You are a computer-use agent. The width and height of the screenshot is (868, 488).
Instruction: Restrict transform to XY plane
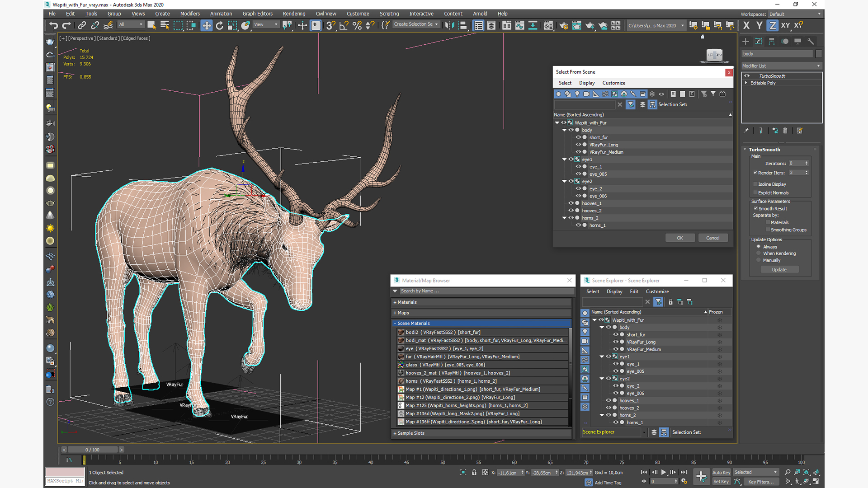tap(786, 26)
